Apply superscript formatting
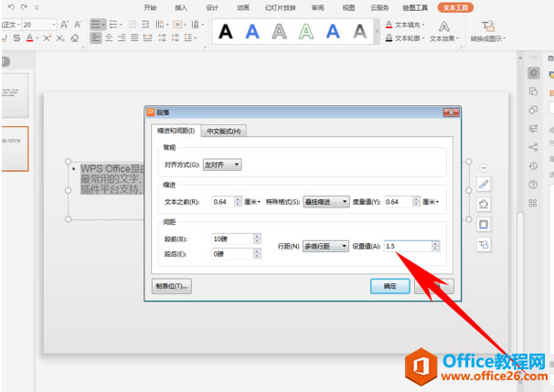The image size is (554, 392). (48, 37)
